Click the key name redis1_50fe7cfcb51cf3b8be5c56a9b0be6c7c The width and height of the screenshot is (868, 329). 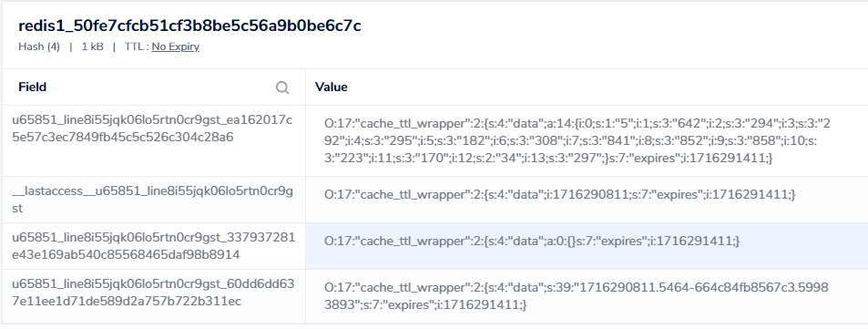189,26
